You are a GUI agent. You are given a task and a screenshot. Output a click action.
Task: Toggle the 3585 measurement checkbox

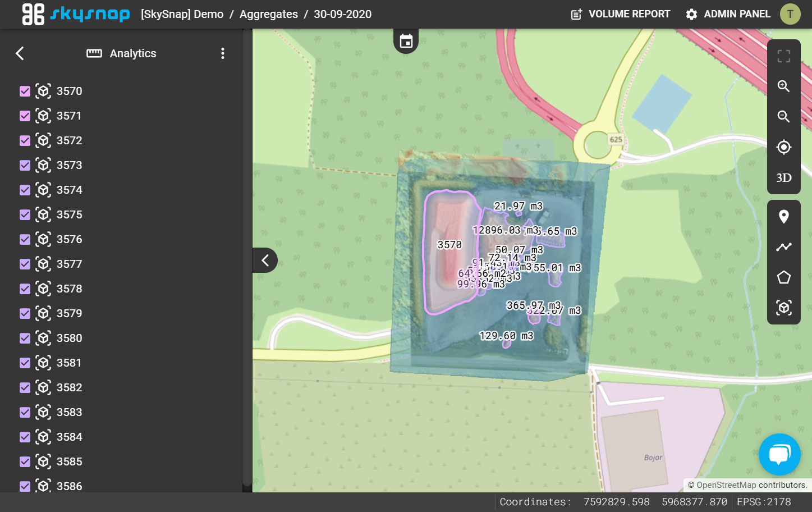pos(25,461)
